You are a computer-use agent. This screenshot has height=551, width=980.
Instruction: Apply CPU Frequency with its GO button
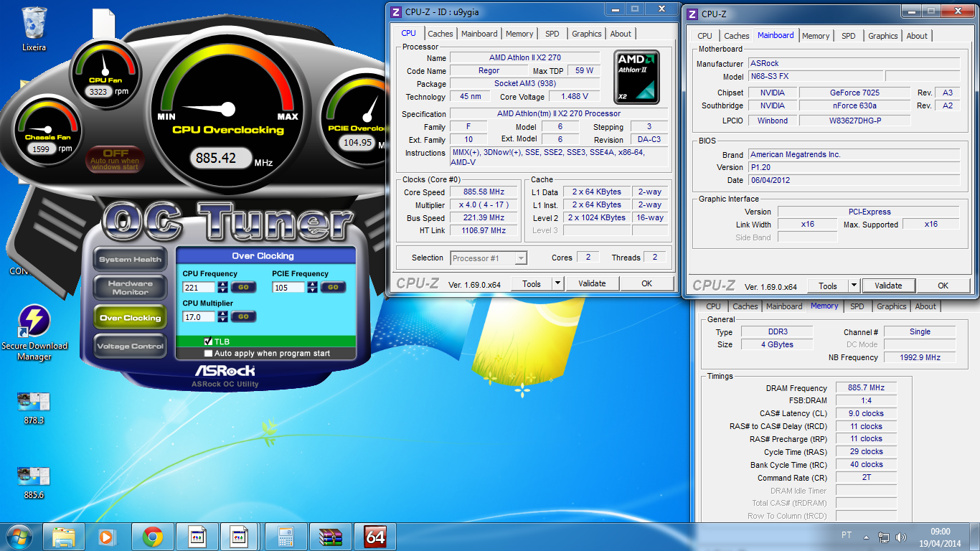(x=243, y=287)
